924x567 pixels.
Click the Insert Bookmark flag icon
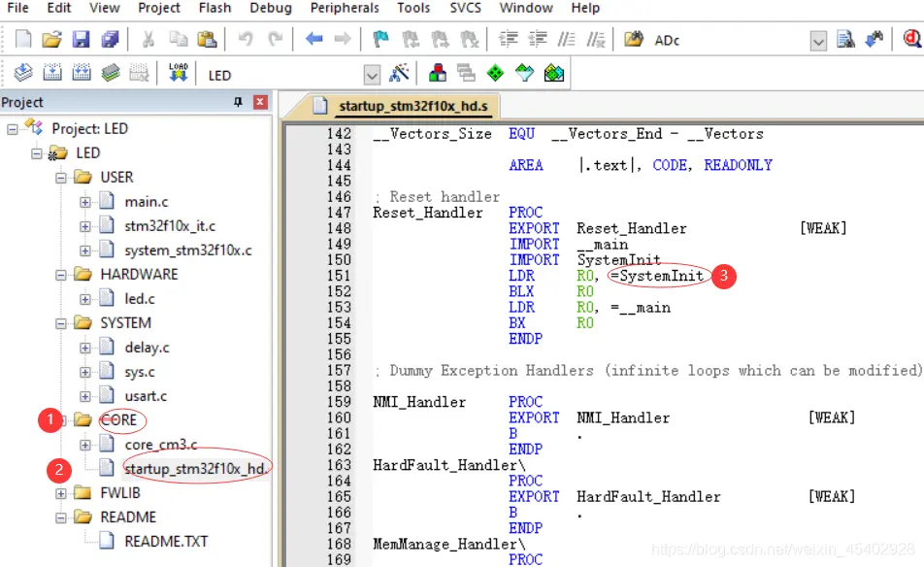pos(381,40)
